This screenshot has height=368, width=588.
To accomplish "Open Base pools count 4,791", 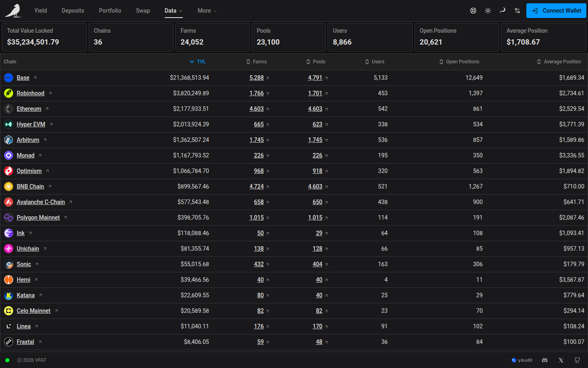I will pyautogui.click(x=315, y=78).
